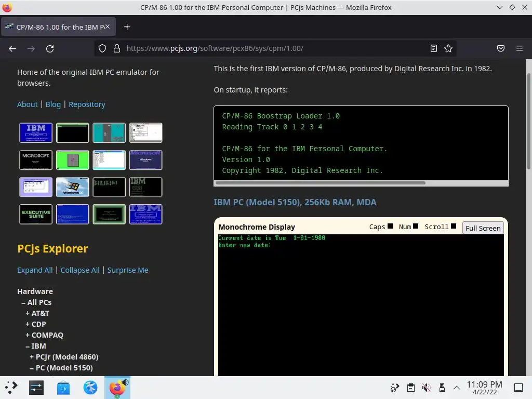
Task: Open the Blog link
Action: tap(53, 104)
